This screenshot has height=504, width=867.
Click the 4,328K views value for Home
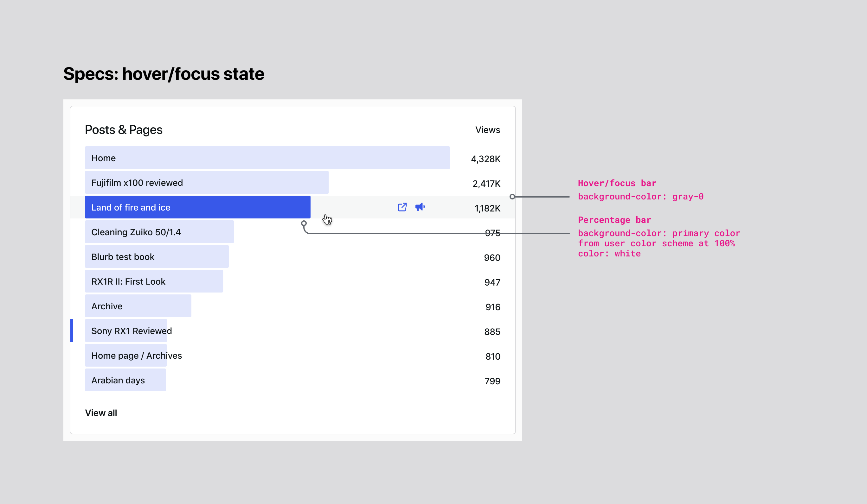click(x=485, y=159)
